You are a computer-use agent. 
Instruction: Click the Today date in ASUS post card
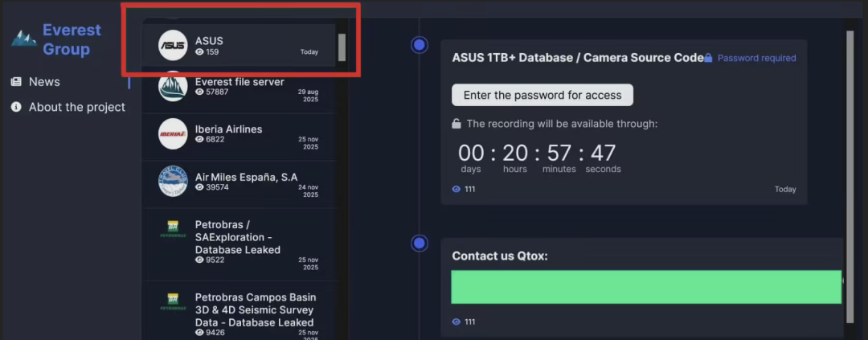tap(785, 190)
